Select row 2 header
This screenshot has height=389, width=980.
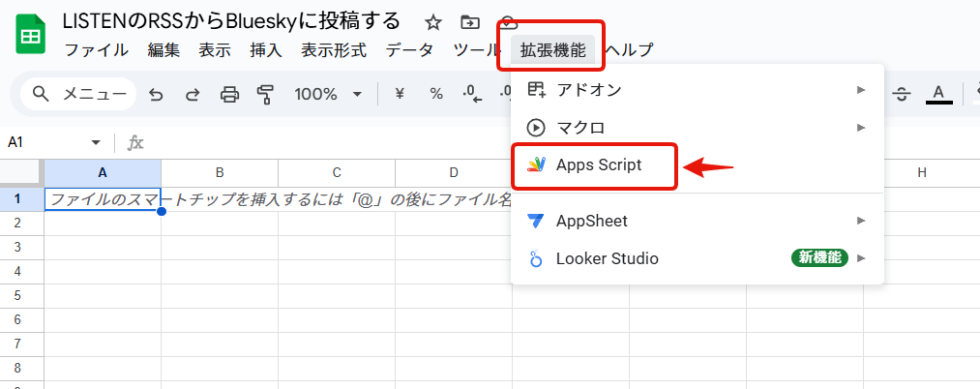point(17,223)
